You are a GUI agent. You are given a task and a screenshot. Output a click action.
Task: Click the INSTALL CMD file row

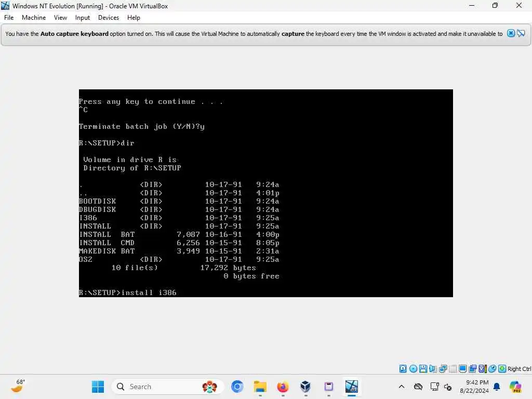coord(179,243)
